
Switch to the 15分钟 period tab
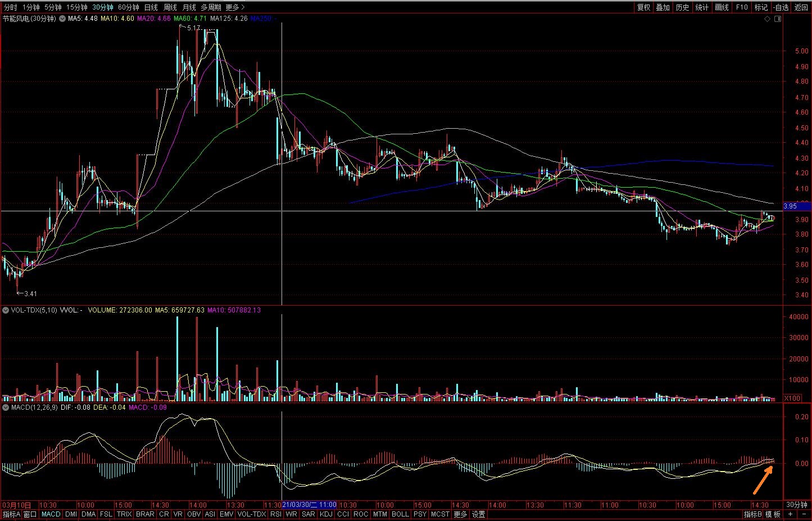[77, 7]
